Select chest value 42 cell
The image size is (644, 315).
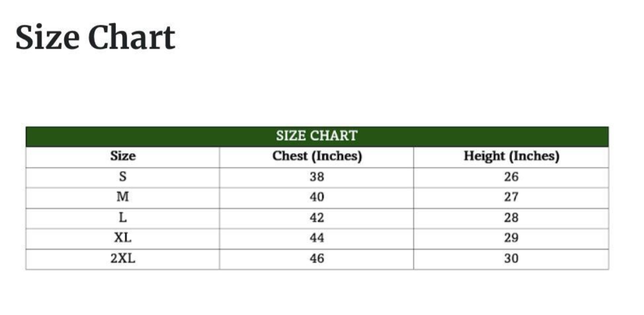coord(317,218)
